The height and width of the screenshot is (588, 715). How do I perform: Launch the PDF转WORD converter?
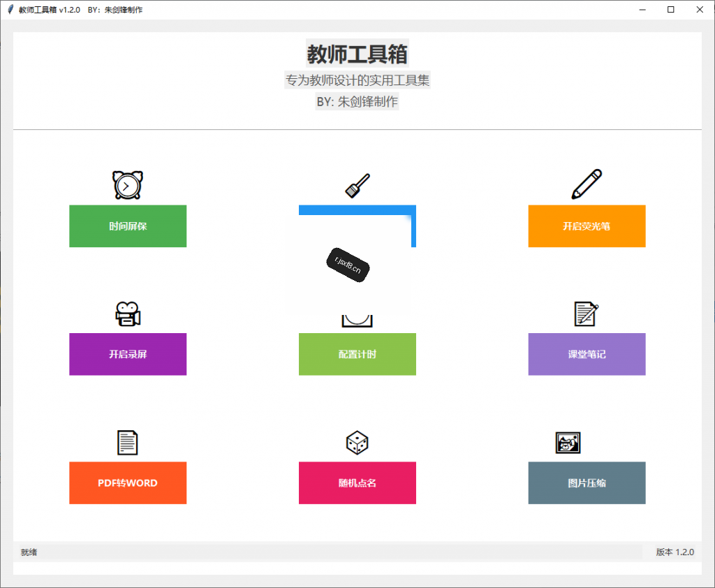click(128, 483)
